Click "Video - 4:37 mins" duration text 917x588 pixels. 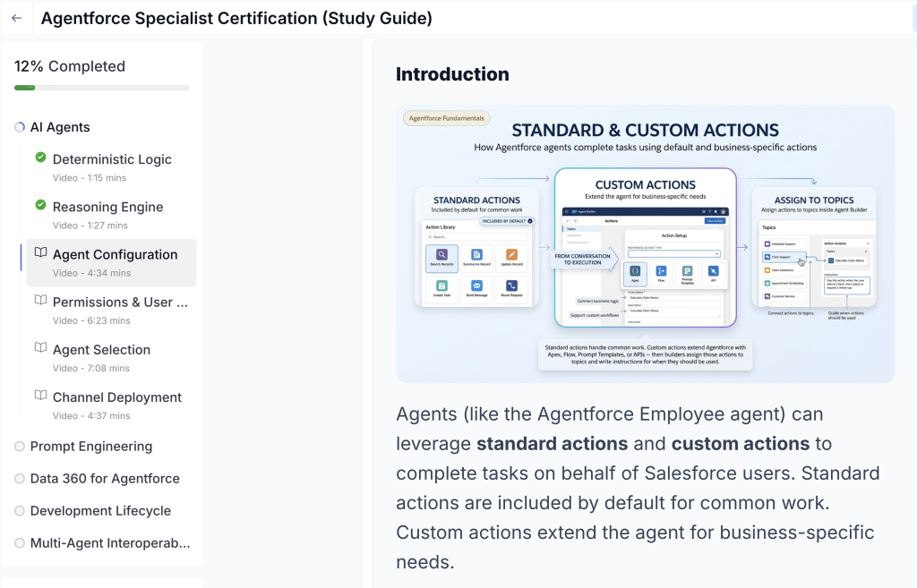click(91, 415)
